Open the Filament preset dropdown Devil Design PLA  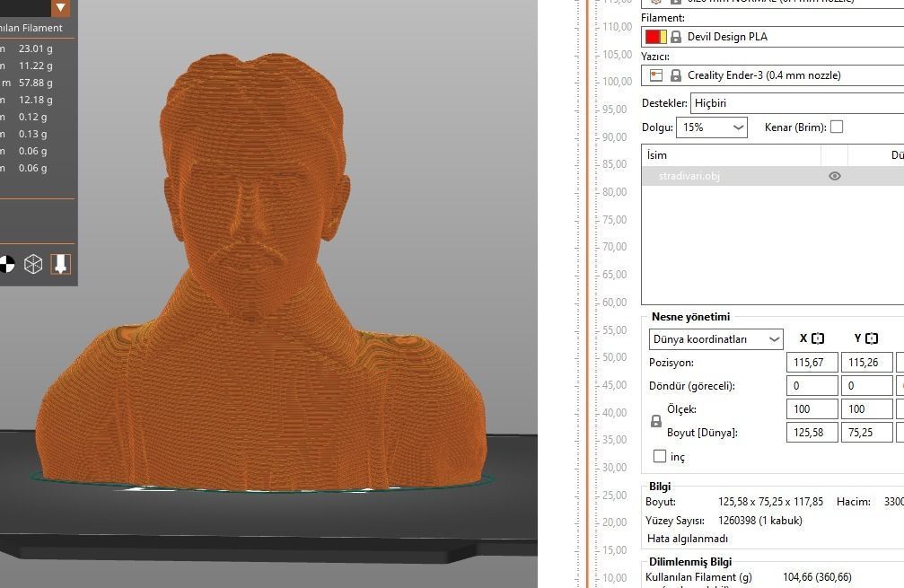(x=773, y=37)
